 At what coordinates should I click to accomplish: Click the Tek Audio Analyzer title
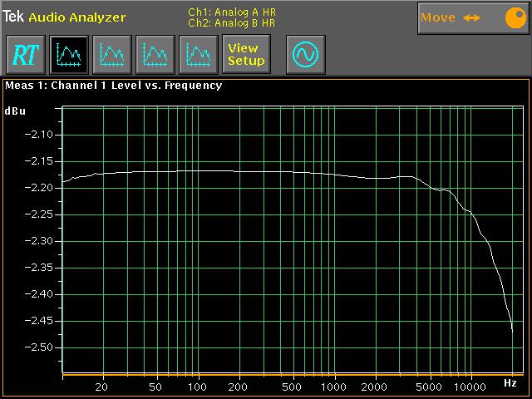pos(64,17)
